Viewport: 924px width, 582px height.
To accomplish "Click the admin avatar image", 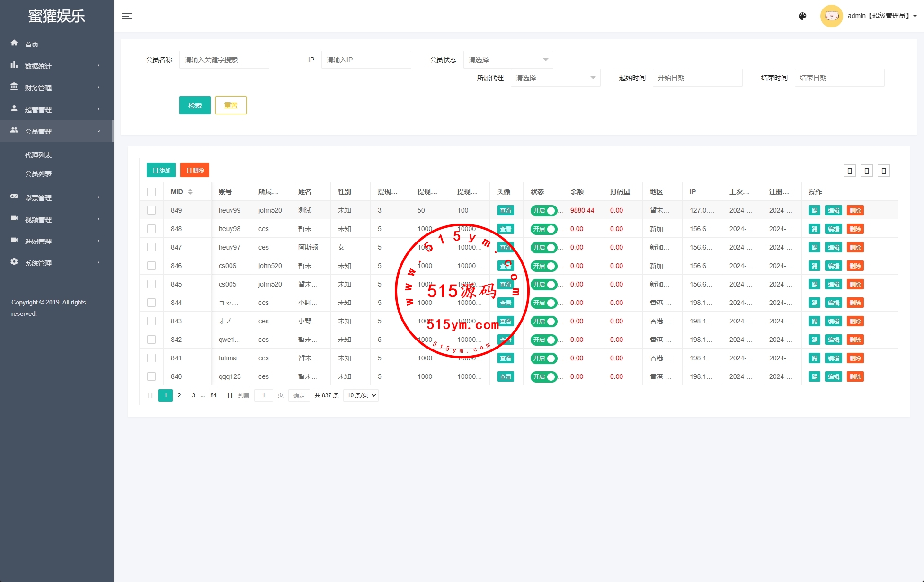I will pos(831,16).
